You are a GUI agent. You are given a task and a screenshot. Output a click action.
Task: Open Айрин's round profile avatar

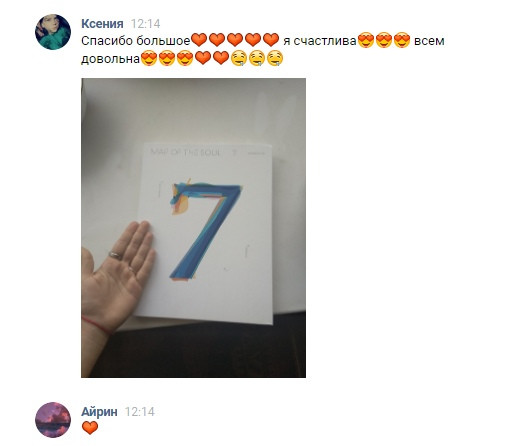pyautogui.click(x=53, y=420)
